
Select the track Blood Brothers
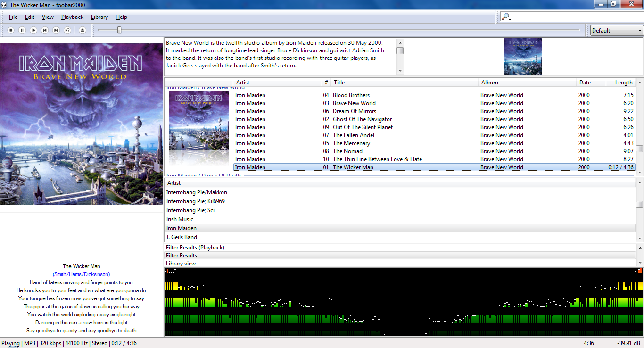click(435, 95)
